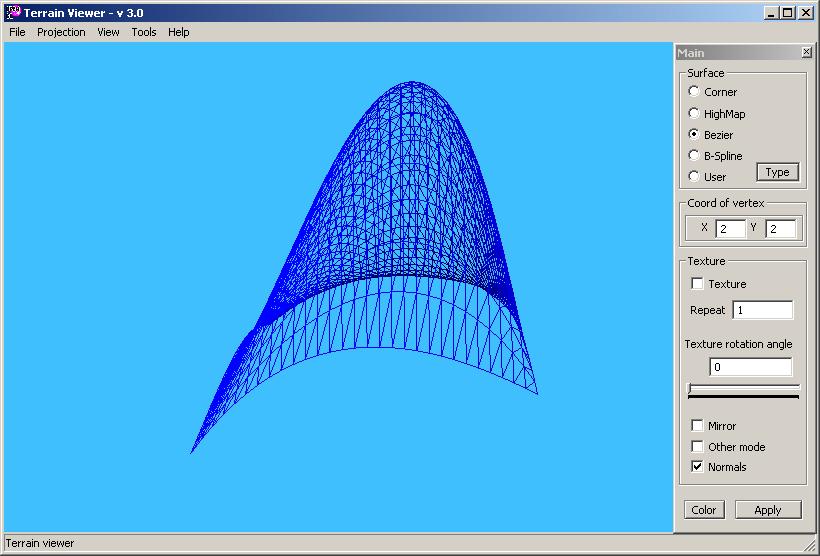
Task: Disable the Normals checkbox
Action: coord(698,467)
